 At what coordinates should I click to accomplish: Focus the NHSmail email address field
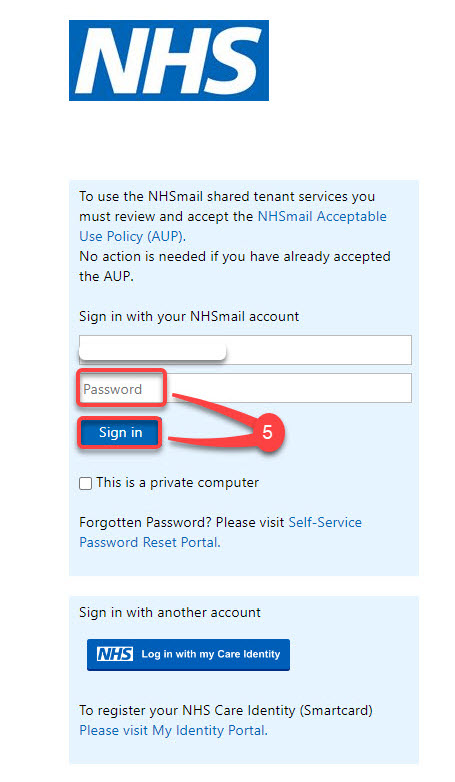coord(245,350)
